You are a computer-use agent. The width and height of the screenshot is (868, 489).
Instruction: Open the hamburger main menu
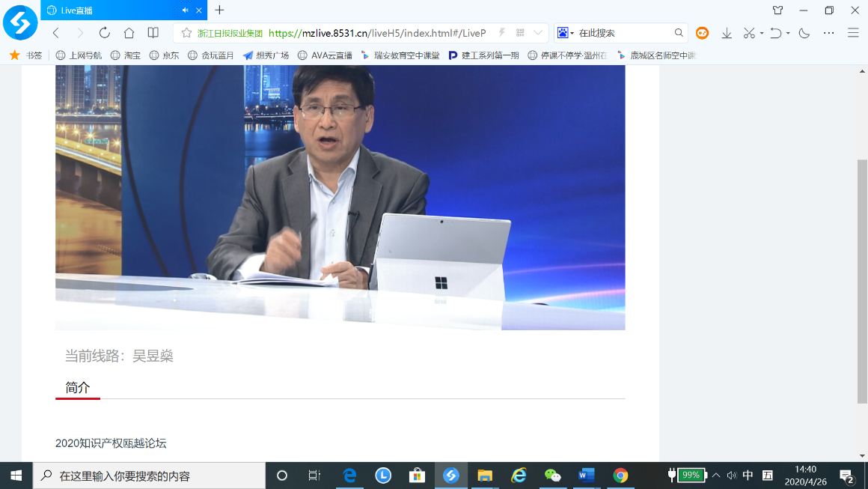tap(853, 33)
